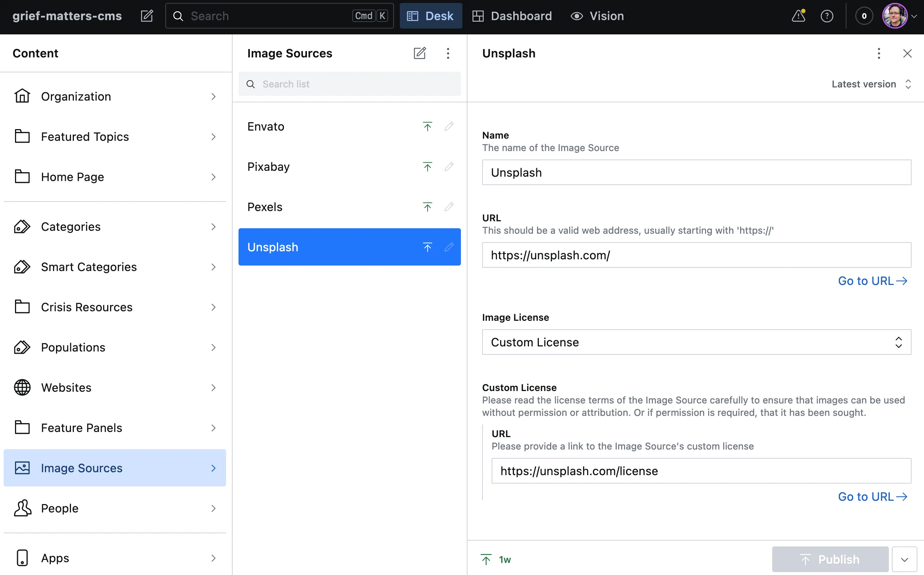Open the Latest version selector
924x575 pixels.
(871, 84)
